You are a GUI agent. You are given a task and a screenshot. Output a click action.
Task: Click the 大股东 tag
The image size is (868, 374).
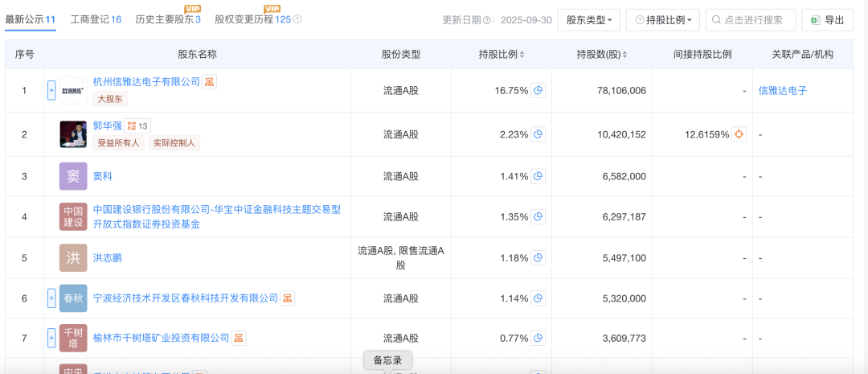click(x=111, y=99)
